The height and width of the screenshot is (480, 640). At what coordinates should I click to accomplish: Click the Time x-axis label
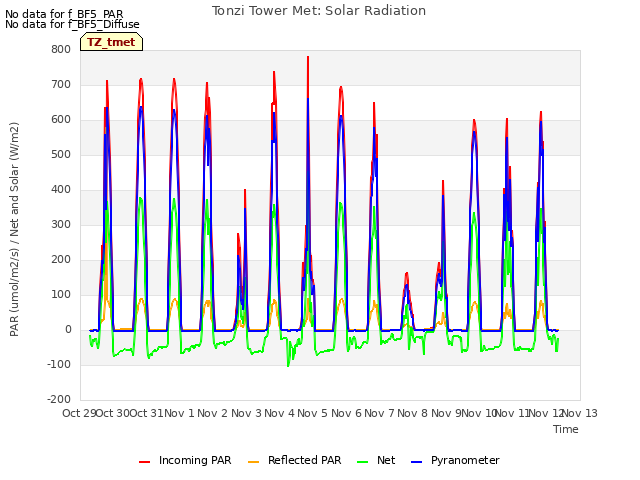(x=566, y=429)
